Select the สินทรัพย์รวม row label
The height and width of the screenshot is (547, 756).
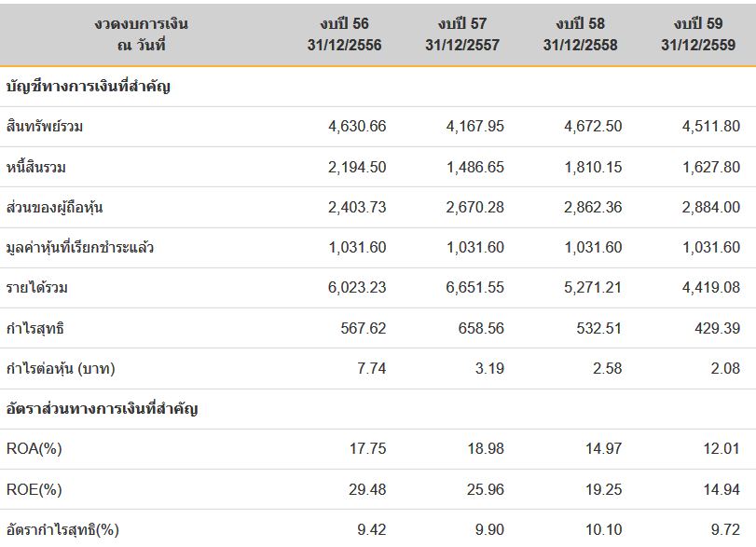pyautogui.click(x=45, y=127)
